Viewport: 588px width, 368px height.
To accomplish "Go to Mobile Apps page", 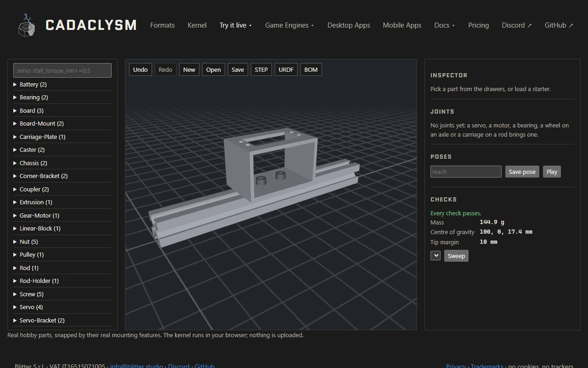I will pos(402,25).
